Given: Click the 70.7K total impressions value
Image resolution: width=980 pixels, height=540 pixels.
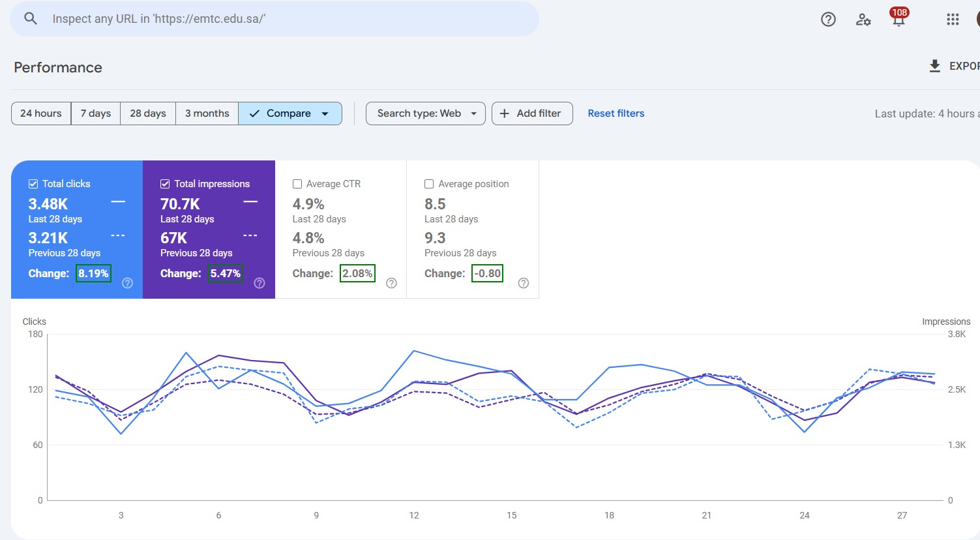Looking at the screenshot, I should coord(180,204).
